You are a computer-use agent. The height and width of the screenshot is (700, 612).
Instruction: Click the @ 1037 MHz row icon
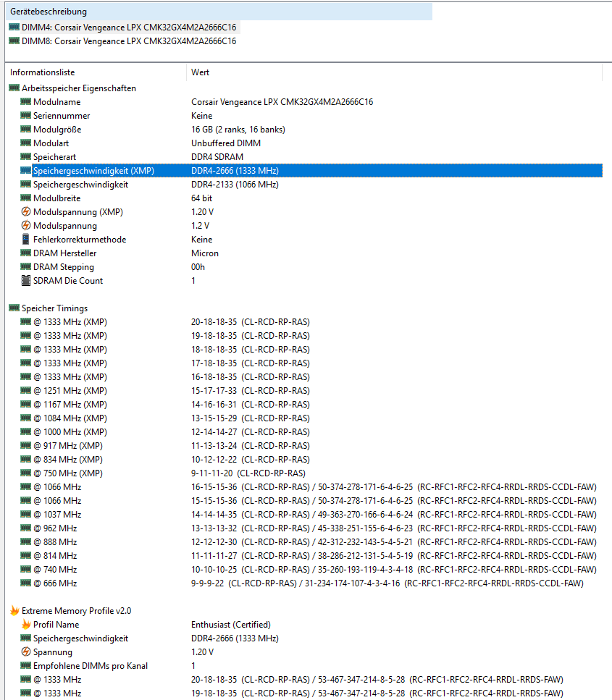coord(25,514)
